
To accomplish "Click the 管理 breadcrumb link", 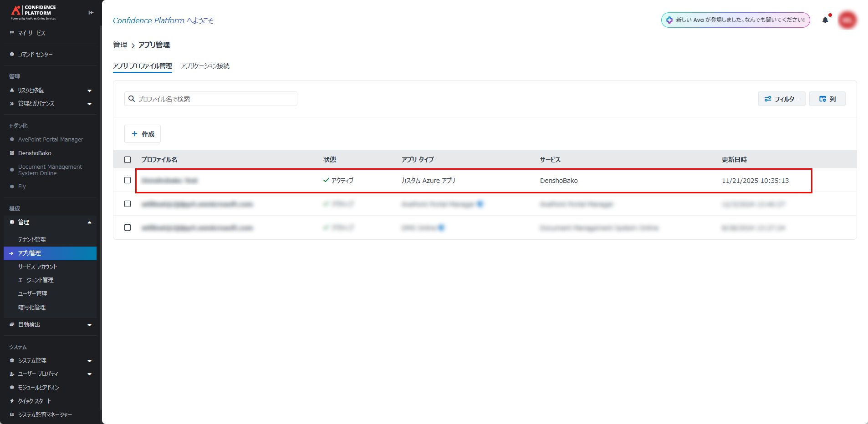I will pos(120,45).
